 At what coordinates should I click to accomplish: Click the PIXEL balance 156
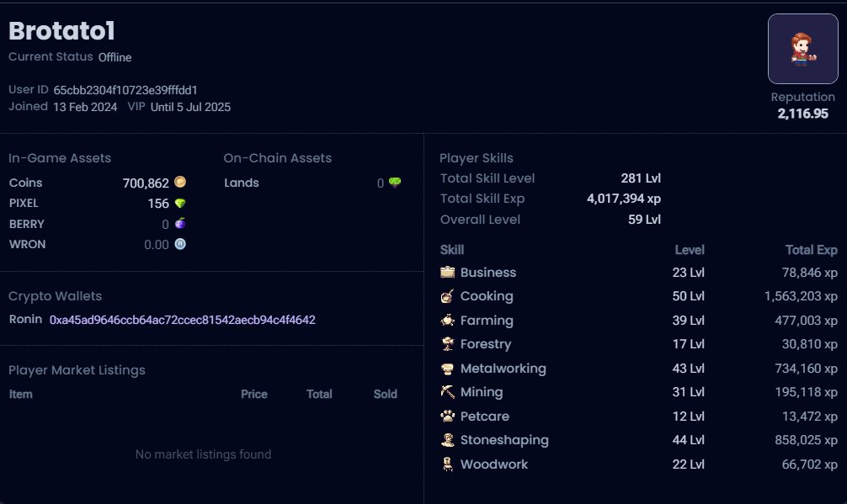158,204
